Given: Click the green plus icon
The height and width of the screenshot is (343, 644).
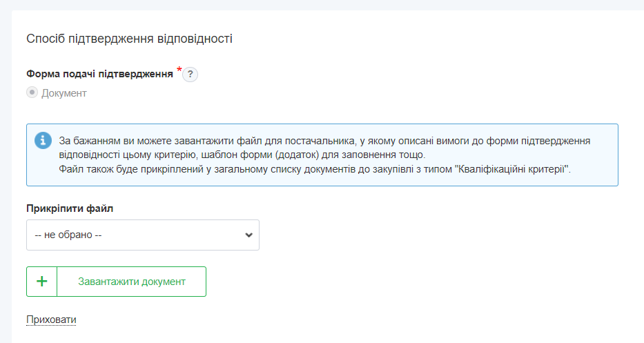Looking at the screenshot, I should click(41, 282).
